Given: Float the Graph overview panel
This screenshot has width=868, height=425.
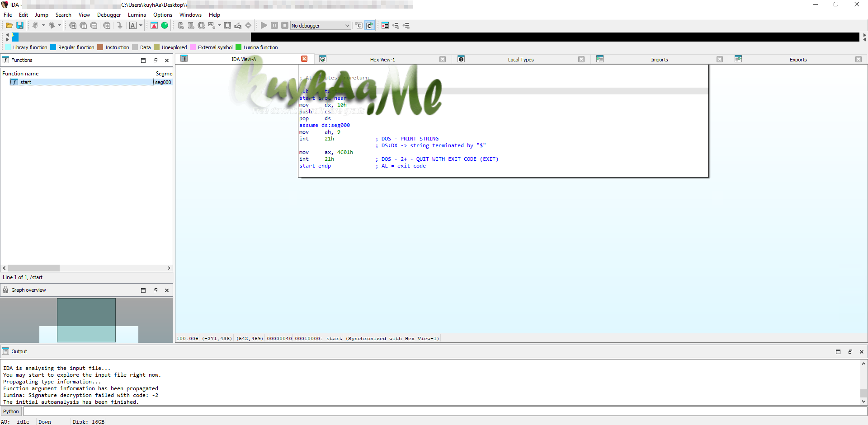Looking at the screenshot, I should [155, 290].
